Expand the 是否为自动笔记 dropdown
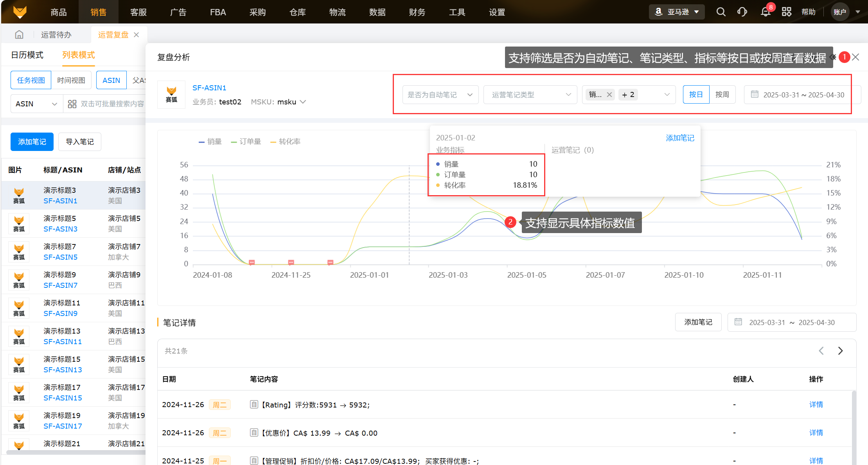 click(x=440, y=95)
